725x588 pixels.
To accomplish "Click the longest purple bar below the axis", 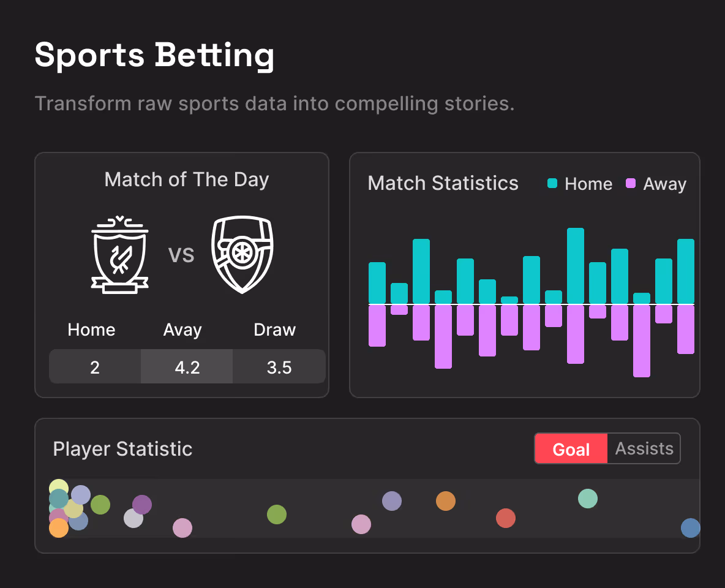I will pos(643,340).
